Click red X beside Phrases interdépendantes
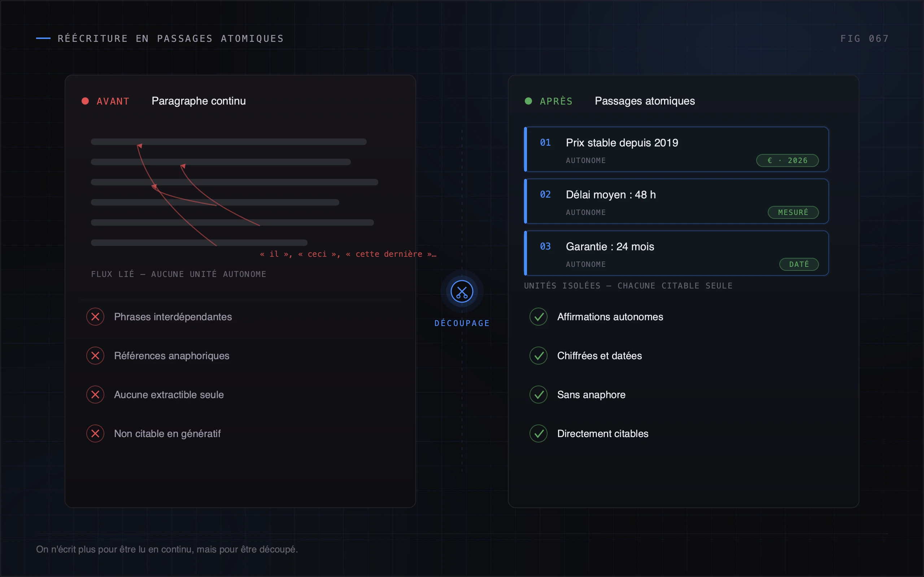 tap(95, 317)
